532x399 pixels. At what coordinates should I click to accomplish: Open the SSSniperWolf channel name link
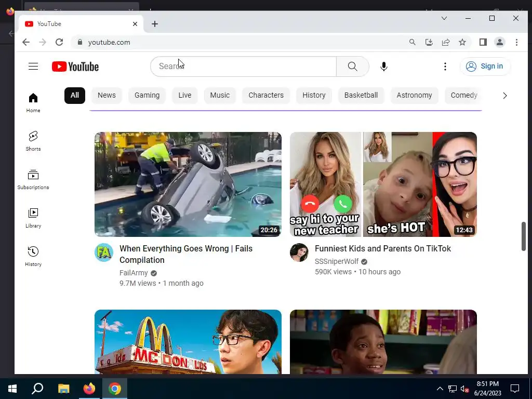337,262
